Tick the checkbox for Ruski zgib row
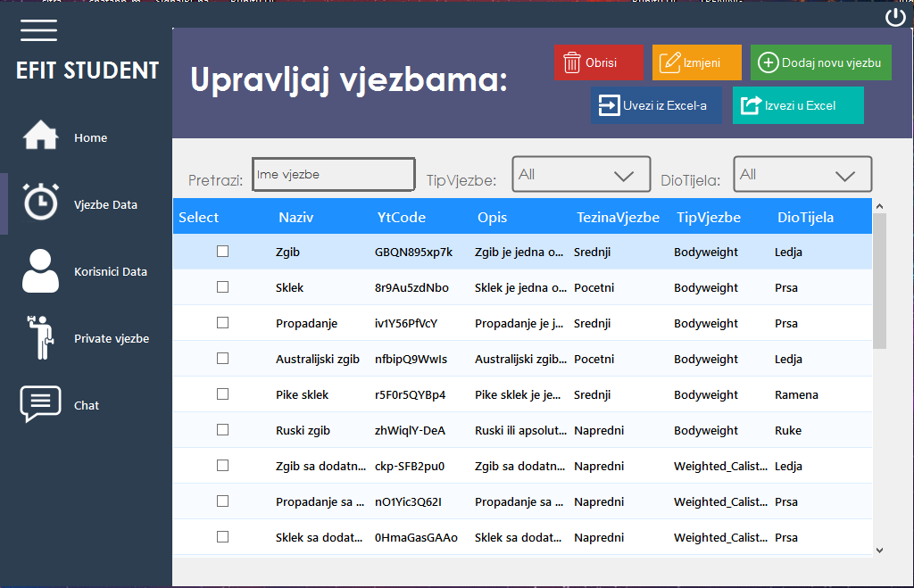This screenshot has width=914, height=588. pyautogui.click(x=222, y=429)
